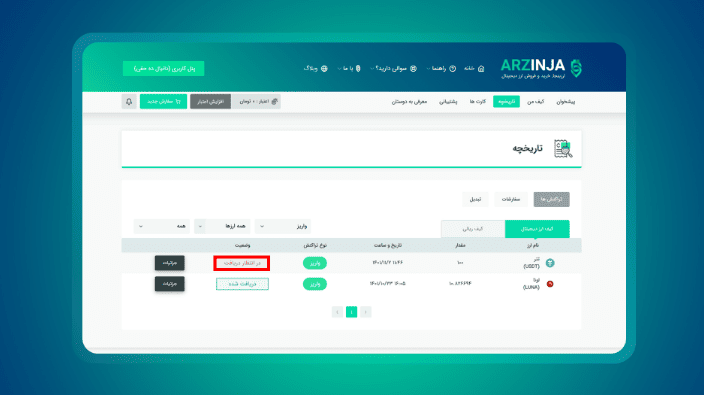Viewport: 704px width, 395px height.
Task: Open the واریز transaction type dropdown
Action: (x=283, y=226)
